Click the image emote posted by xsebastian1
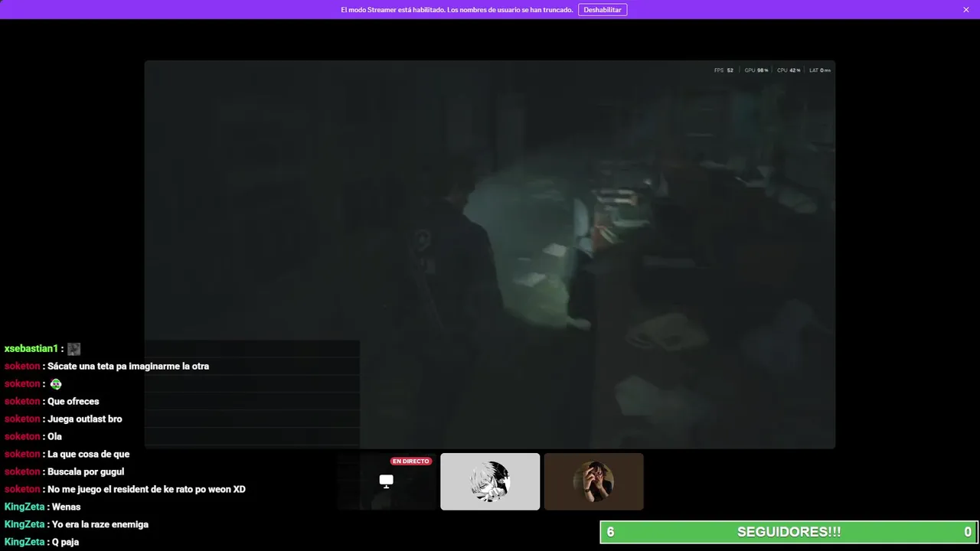980x551 pixels. [x=73, y=349]
